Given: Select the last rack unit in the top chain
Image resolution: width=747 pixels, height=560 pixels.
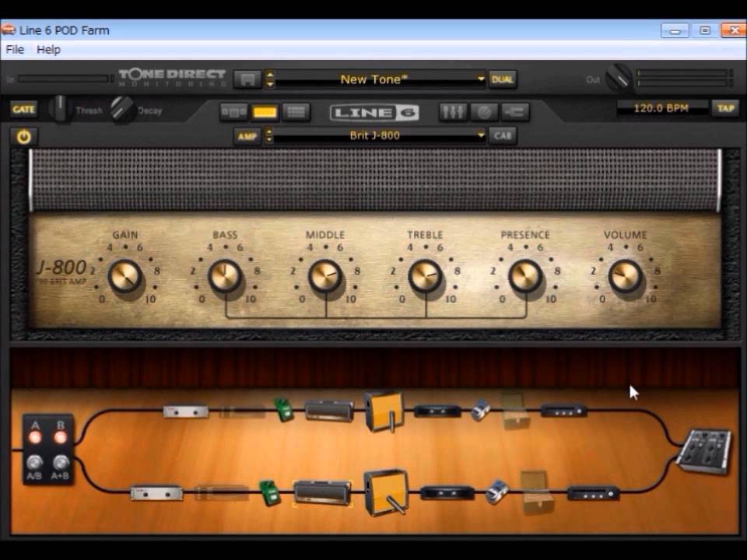Looking at the screenshot, I should click(x=564, y=411).
